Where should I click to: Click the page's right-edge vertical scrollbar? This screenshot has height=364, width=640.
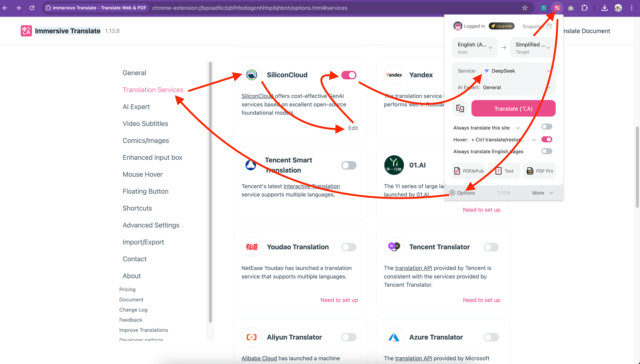click(x=638, y=167)
